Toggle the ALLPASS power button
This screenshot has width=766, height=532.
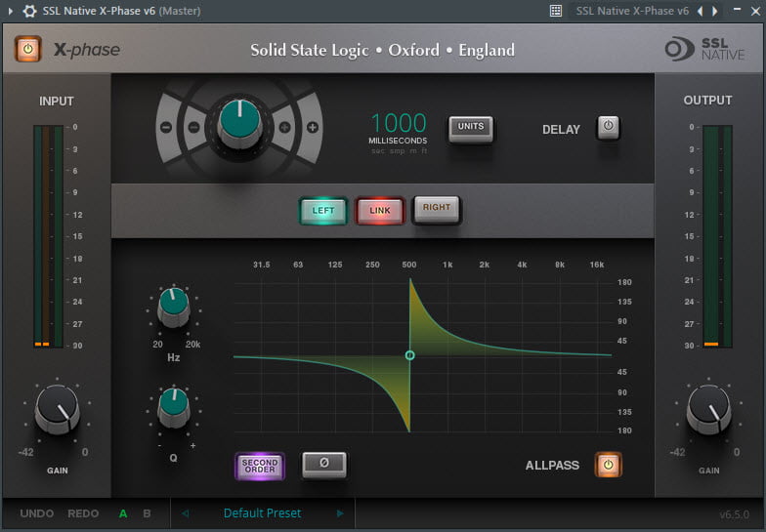pyautogui.click(x=608, y=465)
